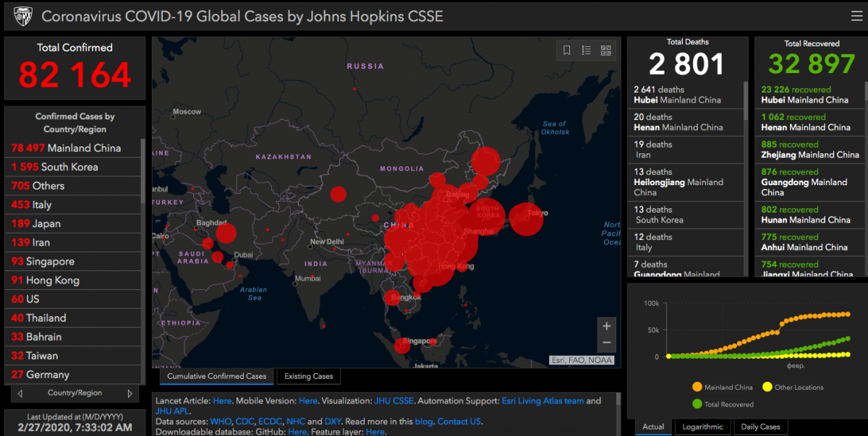This screenshot has width=868, height=436.
Task: Go to next Country/Region list page arrow
Action: 130,393
